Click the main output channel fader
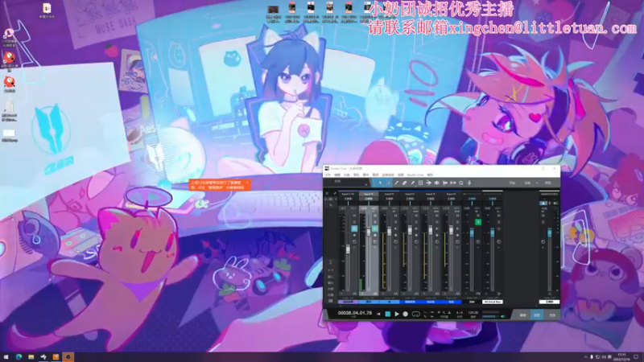Image resolution: width=644 pixels, height=362 pixels. [x=550, y=232]
